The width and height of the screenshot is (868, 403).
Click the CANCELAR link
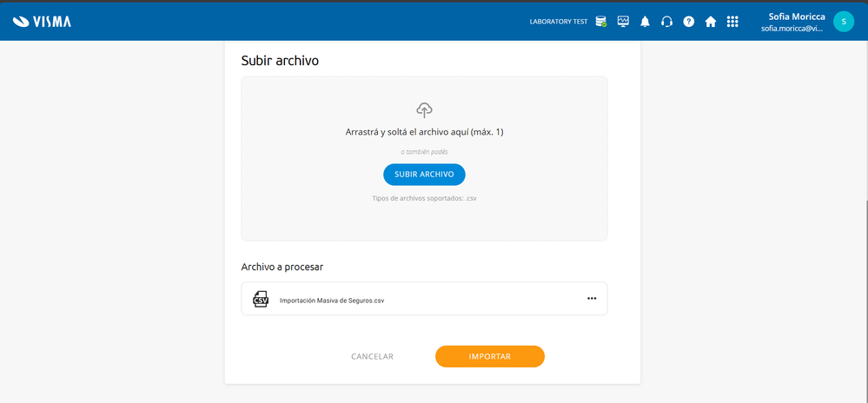pos(372,357)
